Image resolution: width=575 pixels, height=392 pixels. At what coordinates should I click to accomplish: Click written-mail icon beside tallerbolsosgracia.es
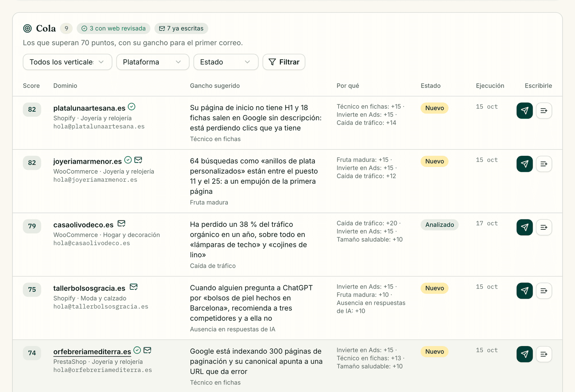pyautogui.click(x=134, y=287)
